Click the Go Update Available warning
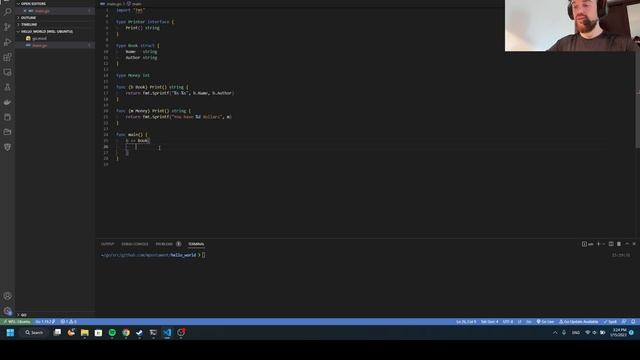The width and height of the screenshot is (640, 360). click(x=578, y=322)
